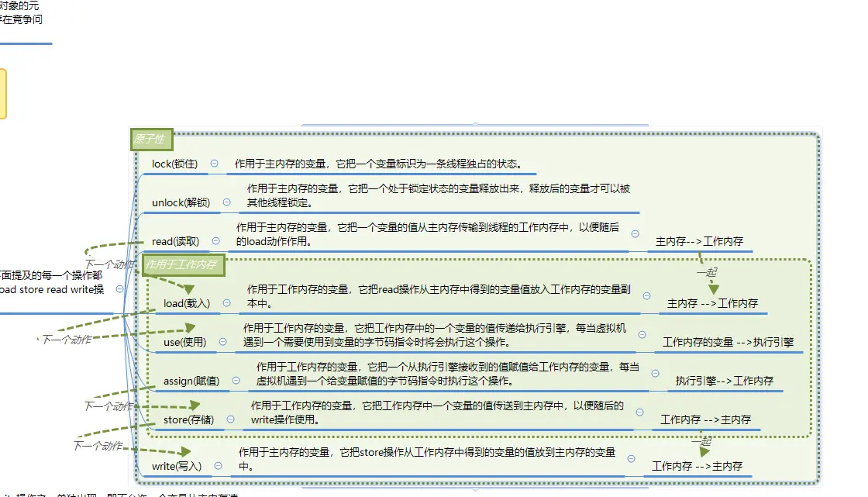Image resolution: width=868 pixels, height=497 pixels.
Task: Select the 原子性 boundary label
Action: [x=152, y=139]
